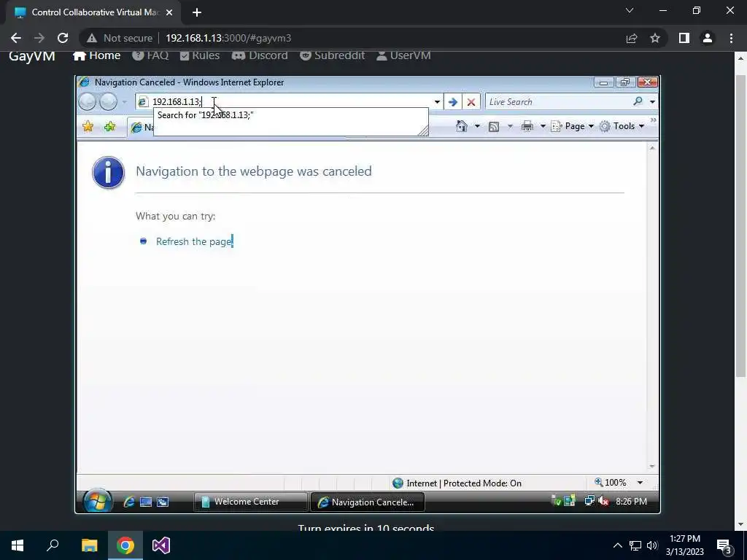Show hidden tray icons chevron
Image resolution: width=747 pixels, height=560 pixels.
point(617,545)
